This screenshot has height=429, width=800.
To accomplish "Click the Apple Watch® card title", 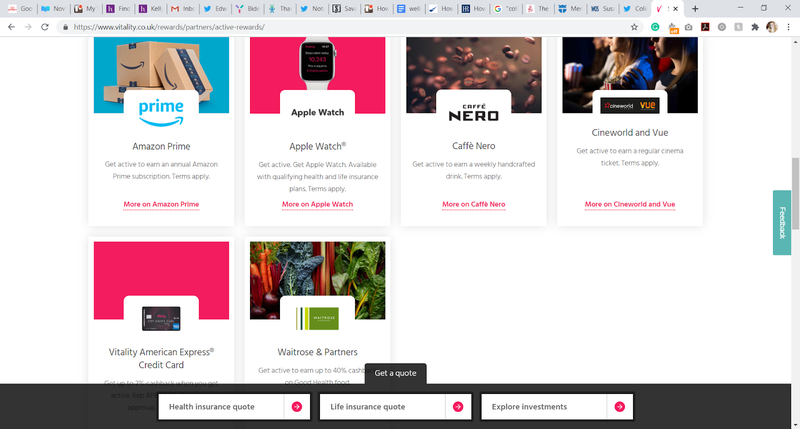I will point(317,146).
